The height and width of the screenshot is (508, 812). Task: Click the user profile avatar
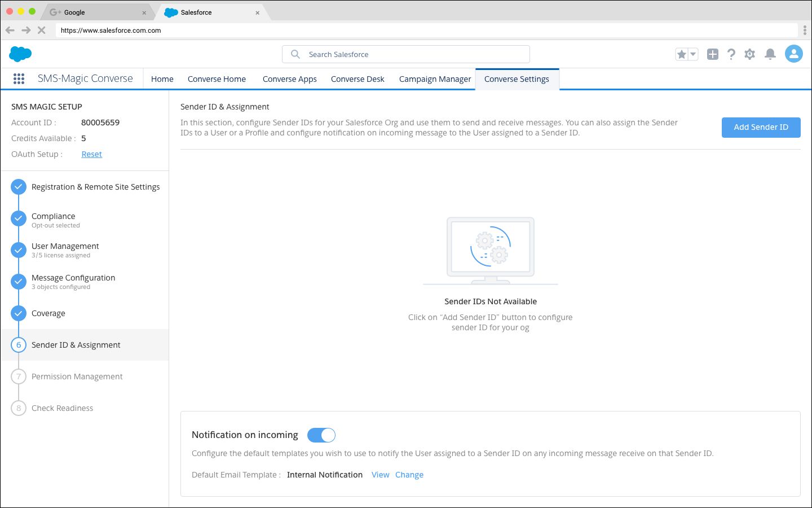794,54
